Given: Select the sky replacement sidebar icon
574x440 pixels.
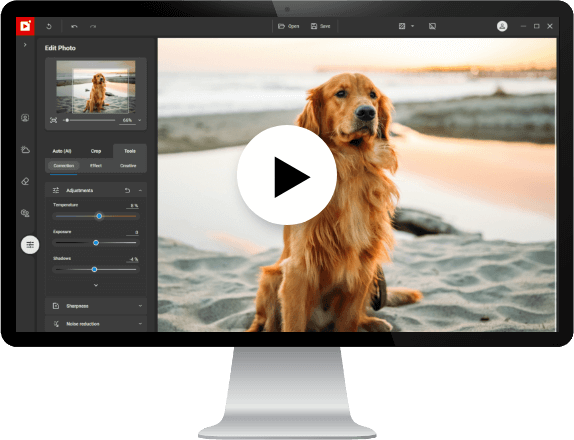Looking at the screenshot, I should [x=25, y=150].
